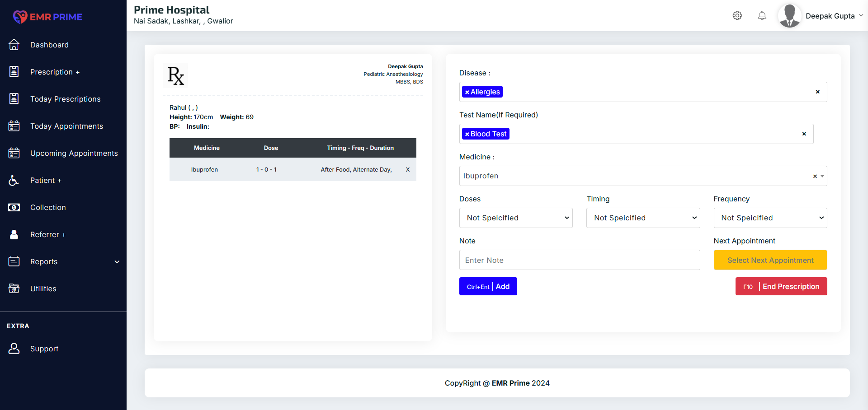Click the red End Prescription button
868x410 pixels.
click(x=781, y=286)
